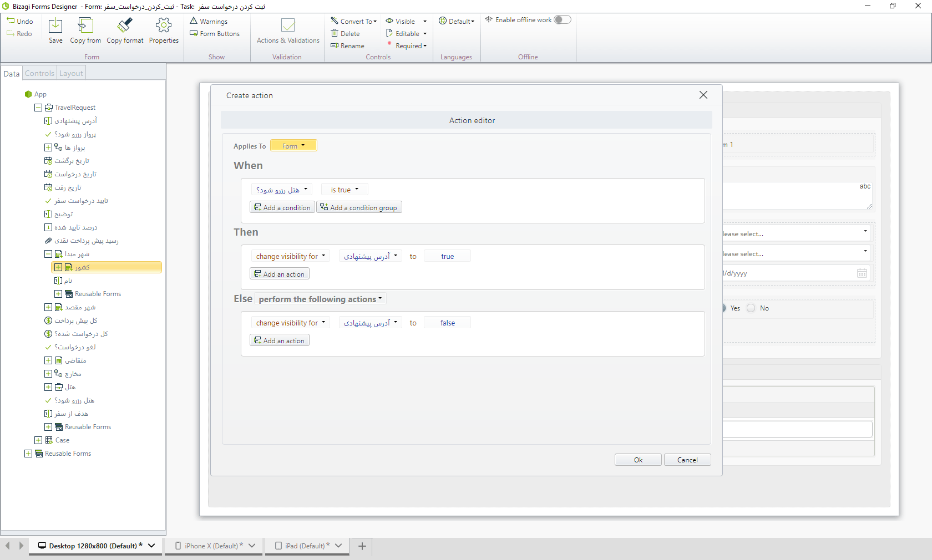
Task: Click Add an action under Then
Action: click(280, 274)
